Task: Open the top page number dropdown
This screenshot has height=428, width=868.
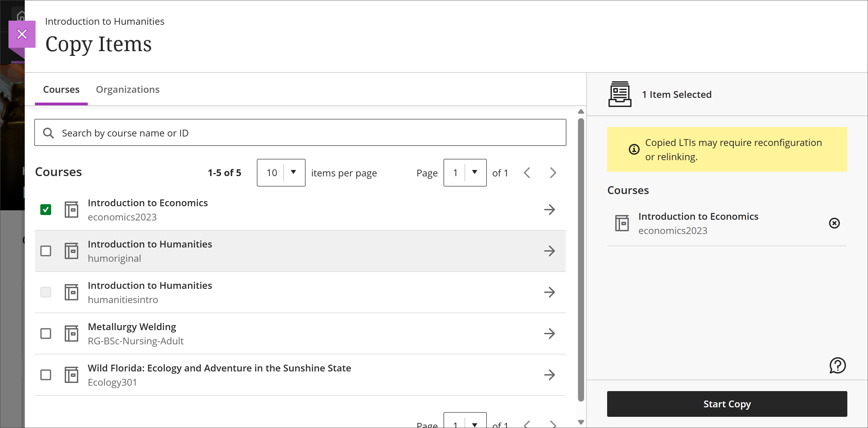Action: coord(465,173)
